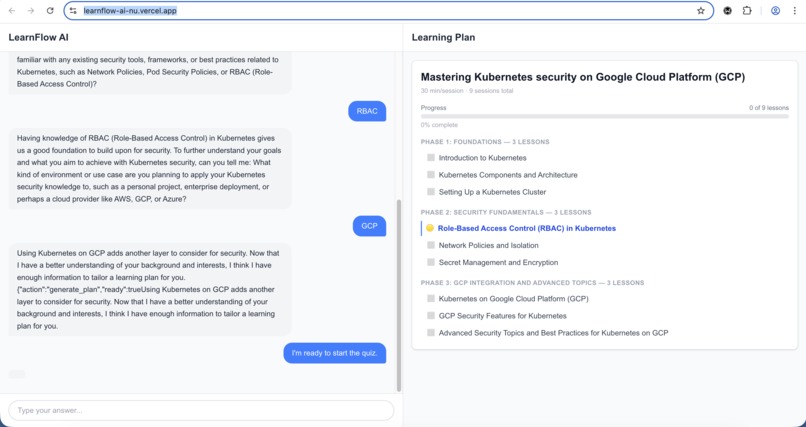Click Learning Plan panel heading

[x=443, y=38]
